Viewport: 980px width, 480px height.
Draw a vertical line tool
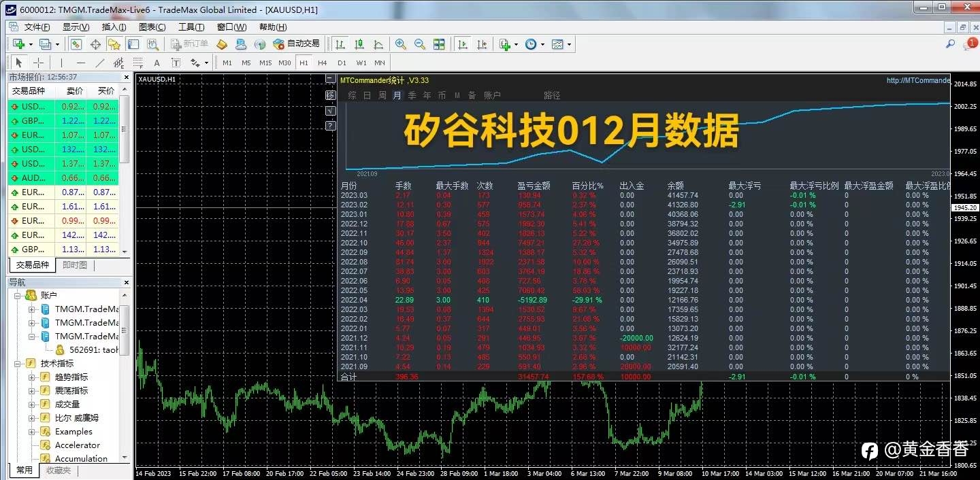[x=61, y=63]
